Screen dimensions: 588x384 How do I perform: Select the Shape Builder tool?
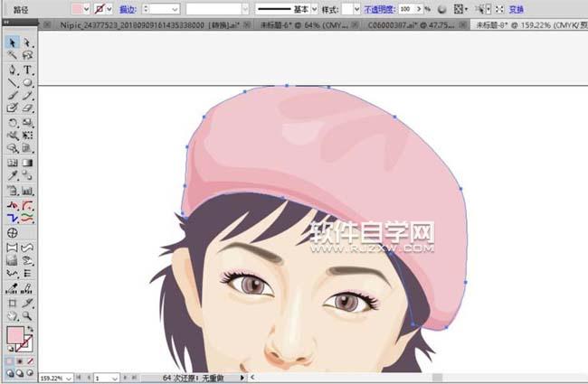pos(13,148)
